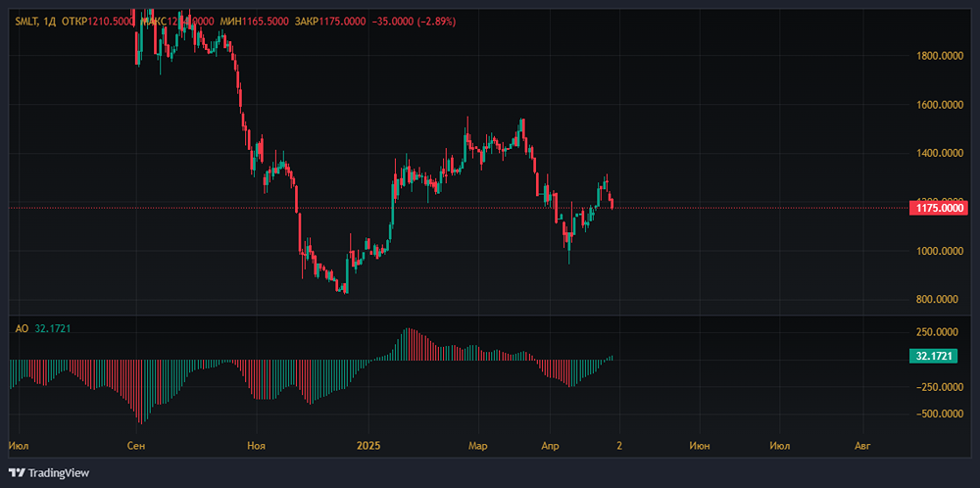This screenshot has height=488, width=980.
Task: Click the TradingView logo link
Action: coord(49,473)
